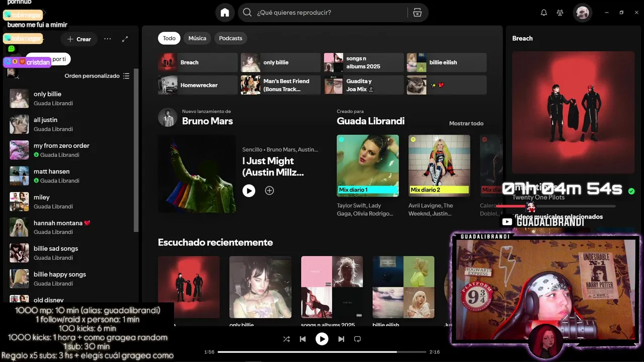Toggle repeat mode
The width and height of the screenshot is (644, 362).
357,339
